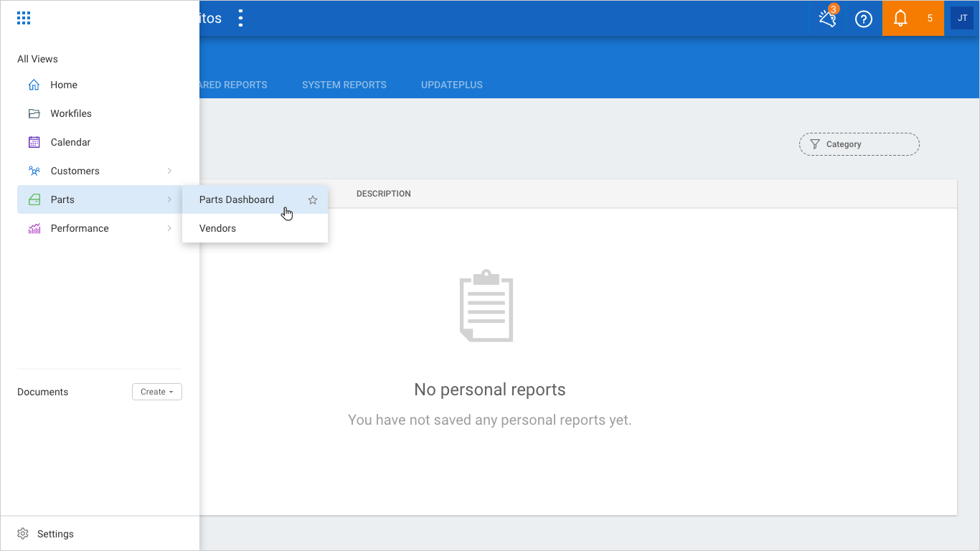980x551 pixels.
Task: Click the Description column header
Action: (383, 194)
